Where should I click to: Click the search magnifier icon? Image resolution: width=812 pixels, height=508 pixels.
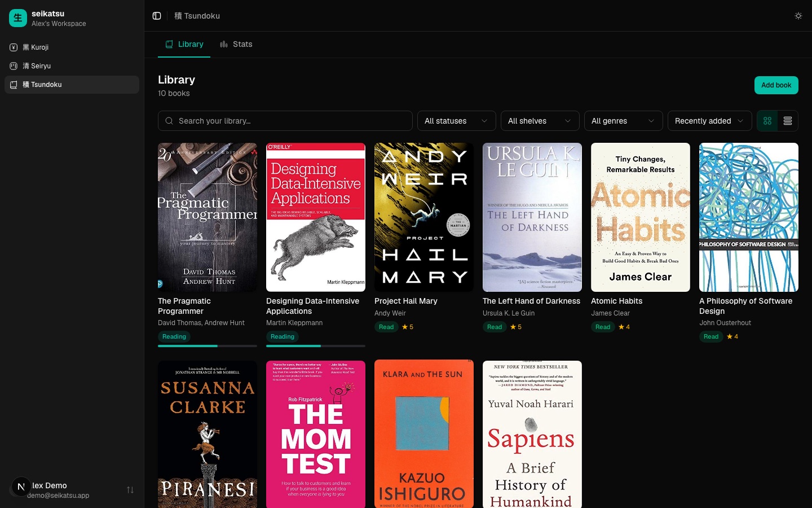point(169,121)
